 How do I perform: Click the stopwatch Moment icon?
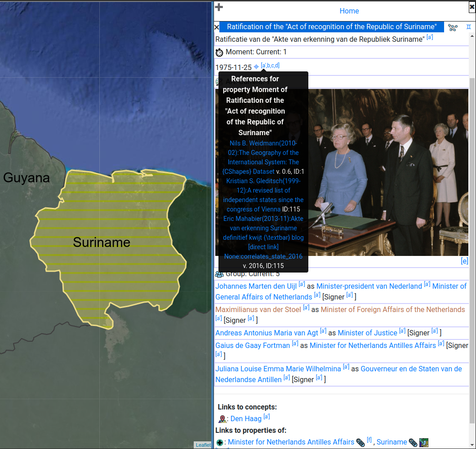219,53
